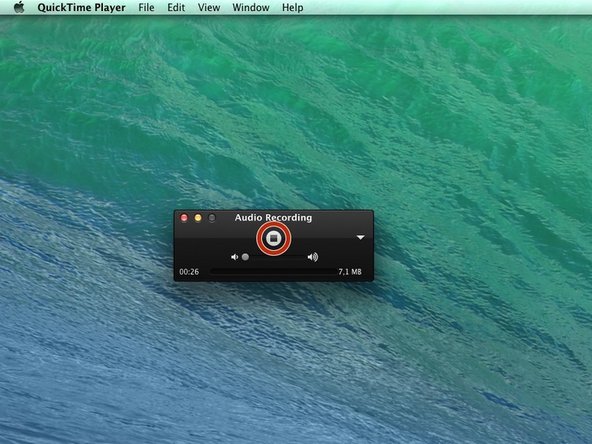592x444 pixels.
Task: Minimize the Audio Recording window
Action: [198, 218]
